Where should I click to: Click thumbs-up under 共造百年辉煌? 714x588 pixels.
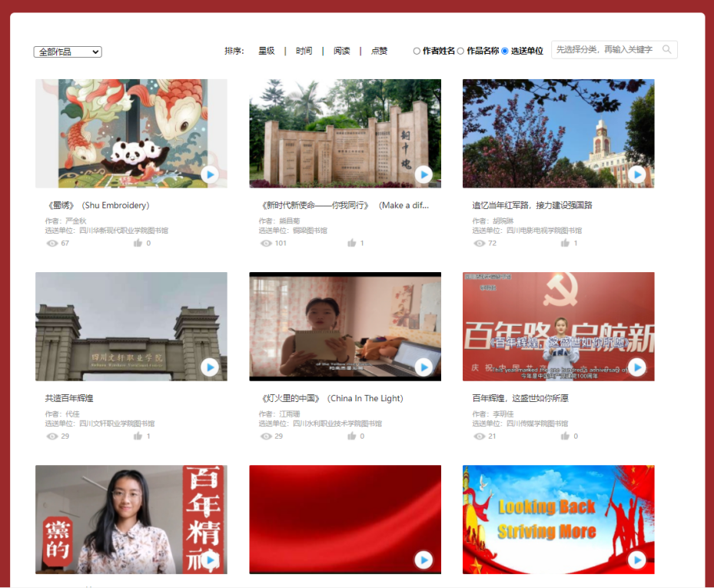point(138,436)
